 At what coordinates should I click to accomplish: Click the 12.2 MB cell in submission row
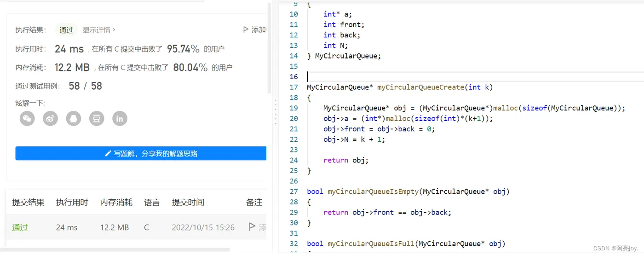point(115,227)
